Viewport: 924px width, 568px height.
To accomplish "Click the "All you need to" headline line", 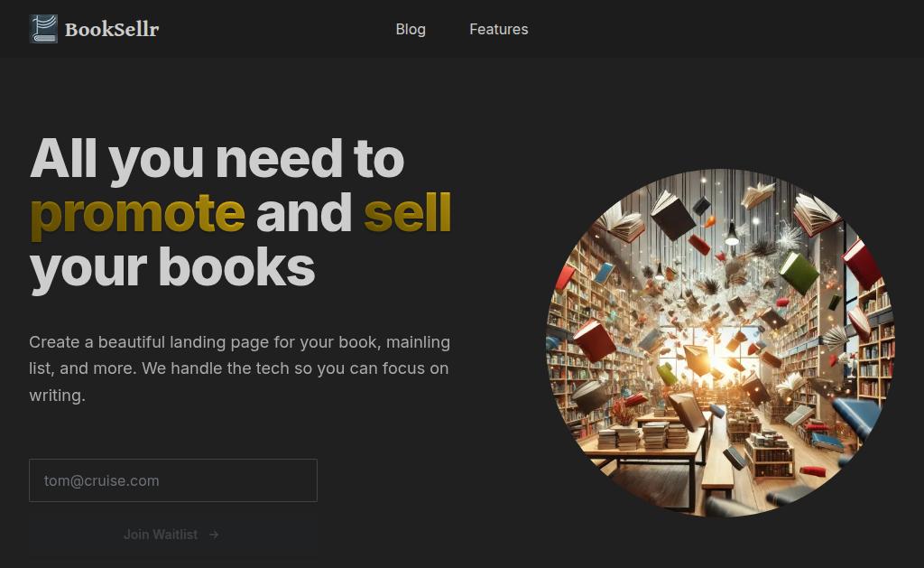I will [217, 159].
